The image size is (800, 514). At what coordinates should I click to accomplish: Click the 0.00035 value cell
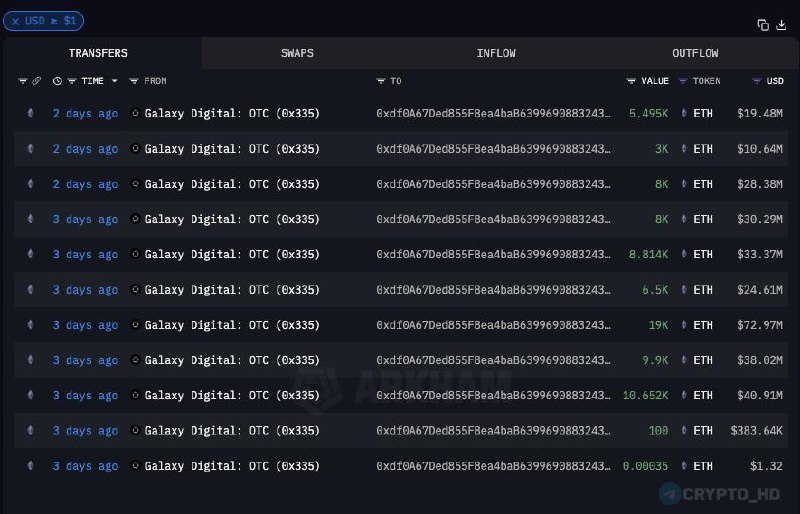pos(645,466)
